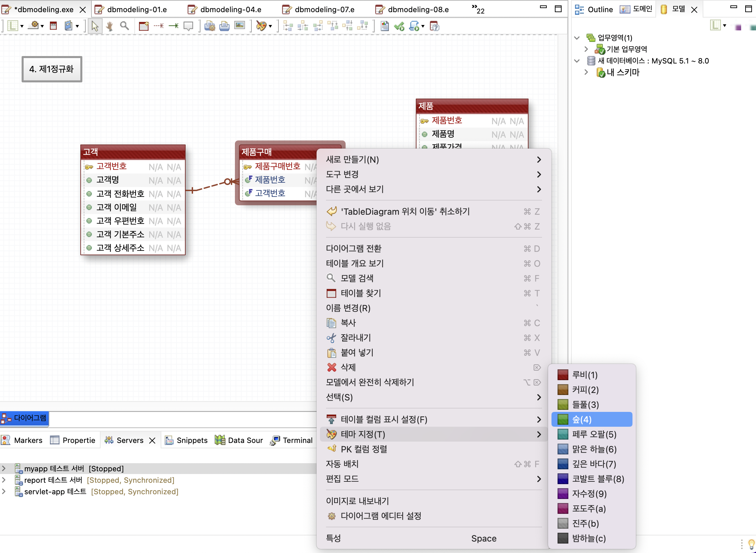Apply the 코발트 블루(8) theme swatch
This screenshot has height=553, width=756.
coord(592,479)
